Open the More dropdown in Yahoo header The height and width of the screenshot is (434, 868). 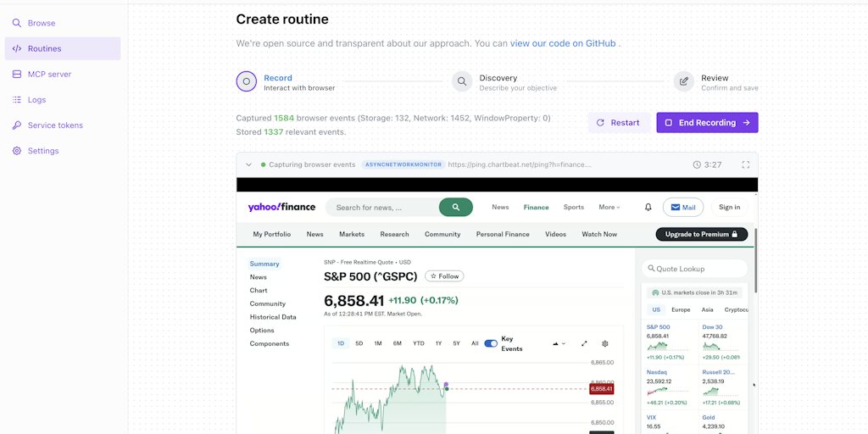coord(609,207)
